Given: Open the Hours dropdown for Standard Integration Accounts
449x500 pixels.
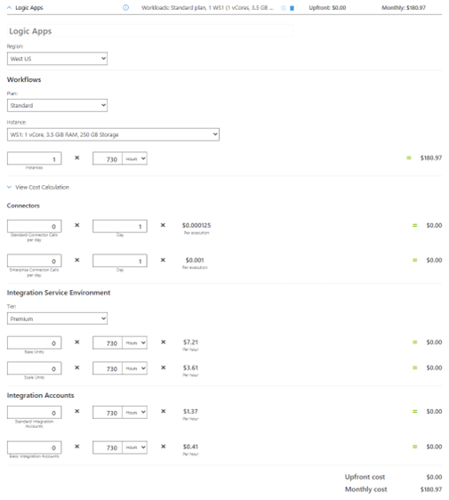Looking at the screenshot, I should point(135,412).
